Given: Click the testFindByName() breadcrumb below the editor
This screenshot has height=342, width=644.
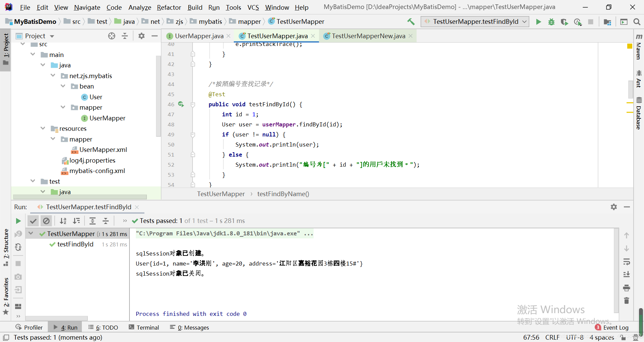Looking at the screenshot, I should (283, 194).
